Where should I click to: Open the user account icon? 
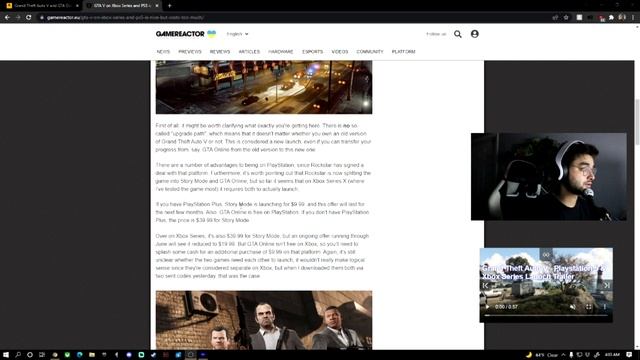474,34
